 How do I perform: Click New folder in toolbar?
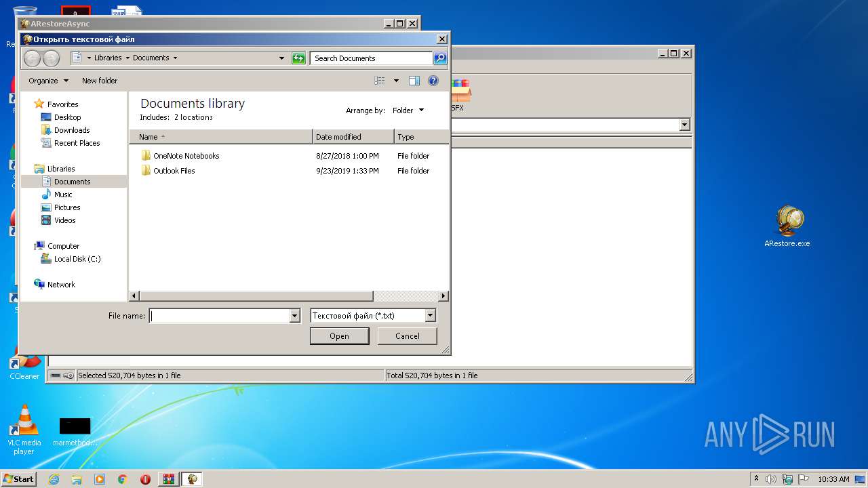point(100,81)
